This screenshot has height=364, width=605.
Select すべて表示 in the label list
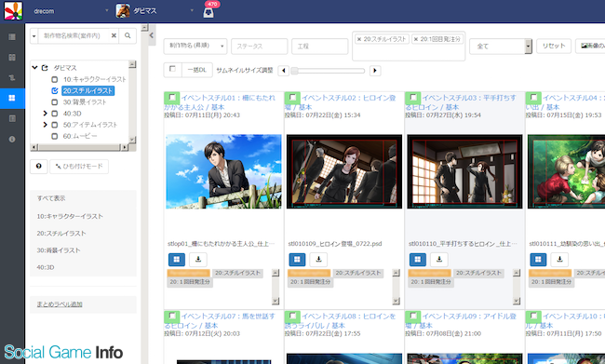click(x=51, y=198)
